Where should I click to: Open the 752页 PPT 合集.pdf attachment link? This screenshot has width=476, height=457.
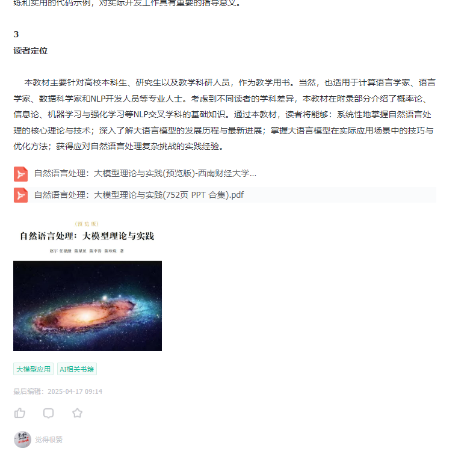tap(139, 195)
